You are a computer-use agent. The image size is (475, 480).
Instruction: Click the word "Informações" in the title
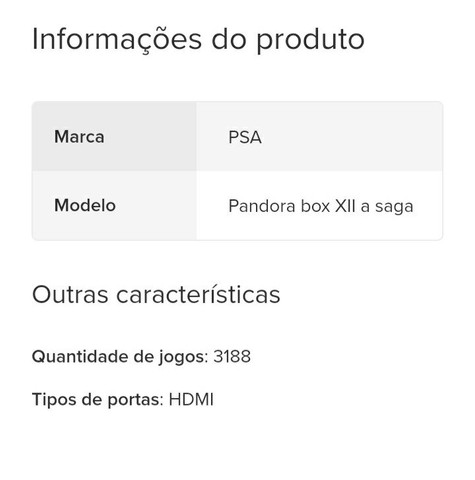point(117,40)
